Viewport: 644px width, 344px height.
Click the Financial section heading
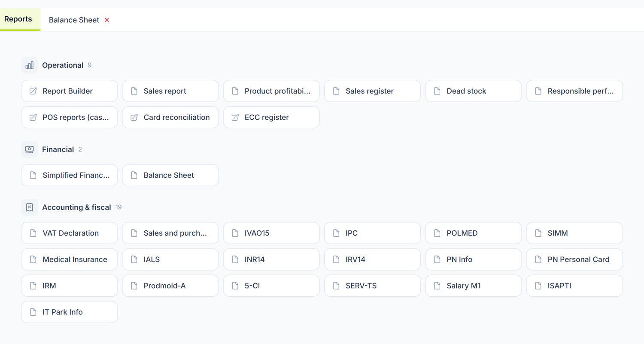(58, 149)
